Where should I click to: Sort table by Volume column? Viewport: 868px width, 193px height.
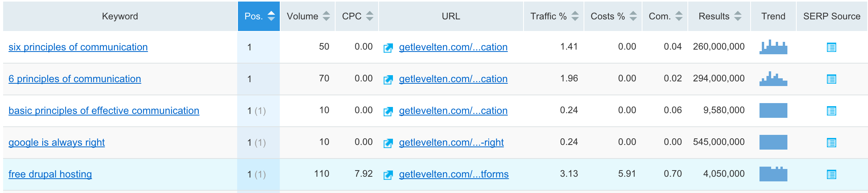pos(308,16)
